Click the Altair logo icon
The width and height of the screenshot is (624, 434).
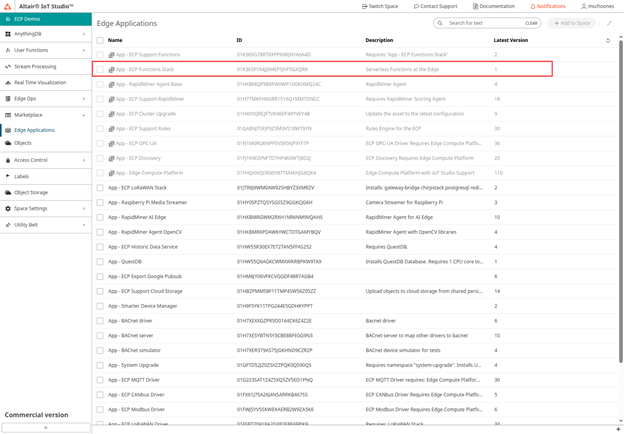[7, 6]
